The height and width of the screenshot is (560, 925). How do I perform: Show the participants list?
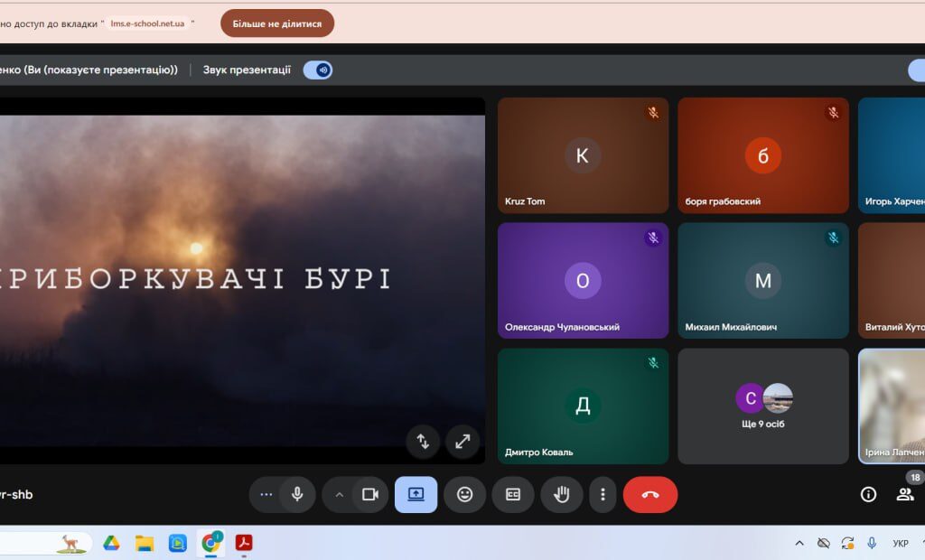(x=904, y=494)
